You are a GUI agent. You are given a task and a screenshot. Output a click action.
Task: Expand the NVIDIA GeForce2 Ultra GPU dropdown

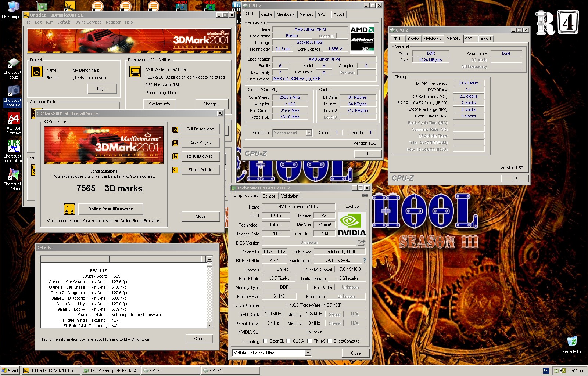point(308,352)
